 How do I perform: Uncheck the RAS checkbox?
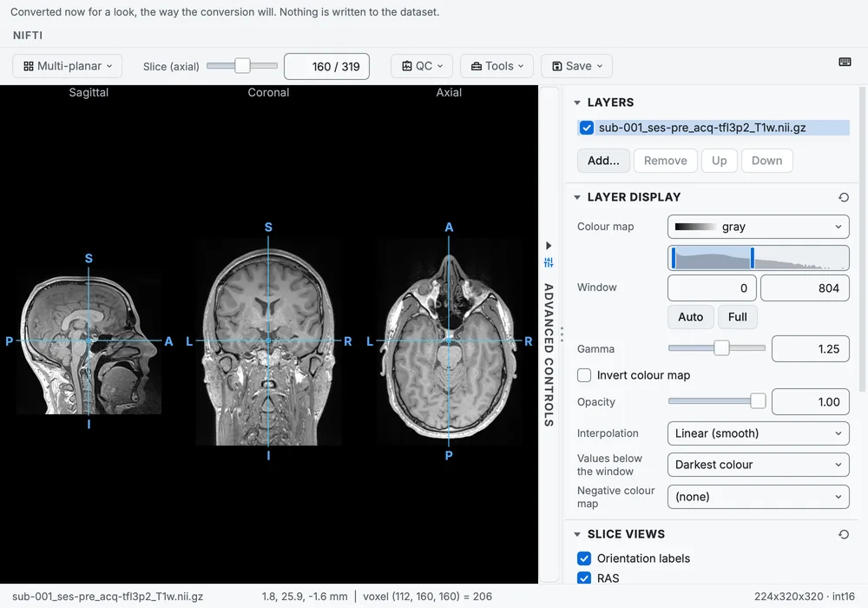click(x=584, y=578)
